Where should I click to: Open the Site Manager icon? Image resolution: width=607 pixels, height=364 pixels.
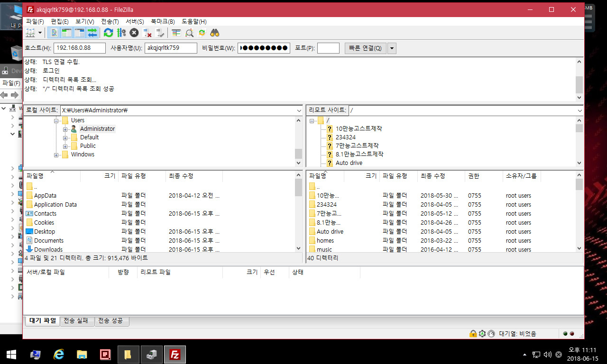click(x=30, y=33)
